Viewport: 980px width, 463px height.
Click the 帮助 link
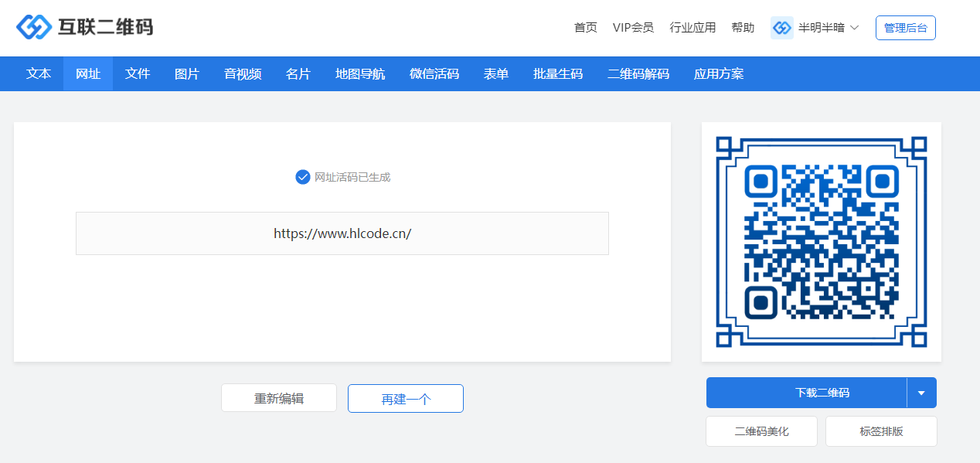(x=743, y=28)
